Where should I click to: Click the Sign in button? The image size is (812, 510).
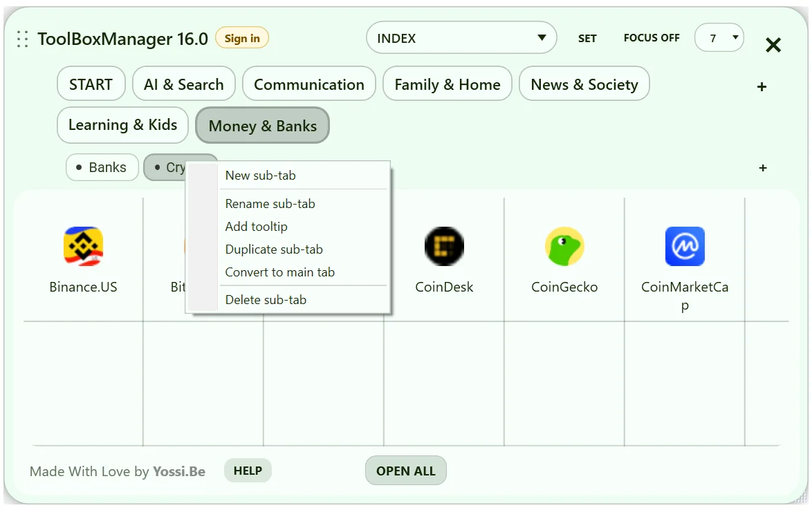point(242,38)
